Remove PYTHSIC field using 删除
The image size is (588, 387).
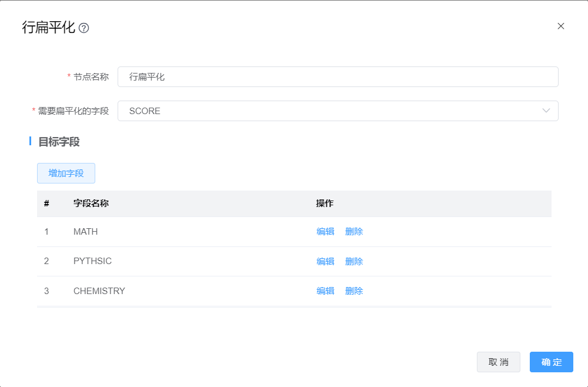354,261
